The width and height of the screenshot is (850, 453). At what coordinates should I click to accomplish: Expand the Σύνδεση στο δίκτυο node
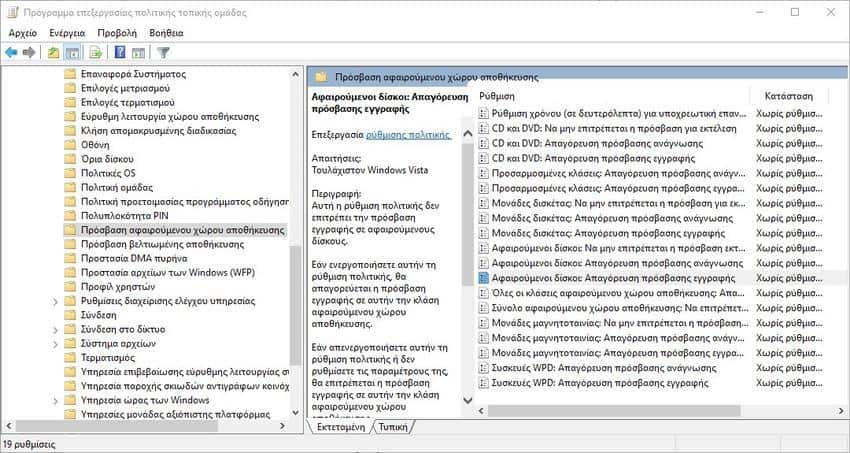click(x=55, y=329)
